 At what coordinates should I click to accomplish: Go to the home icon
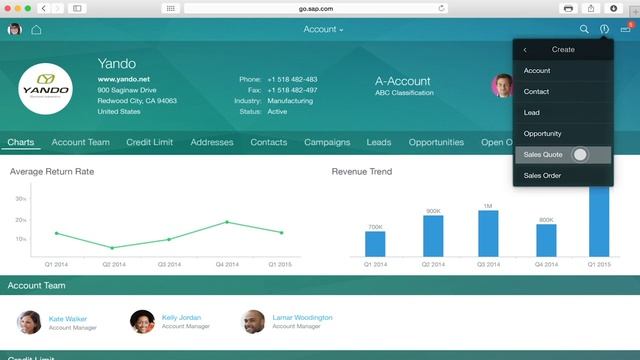pyautogui.click(x=36, y=29)
